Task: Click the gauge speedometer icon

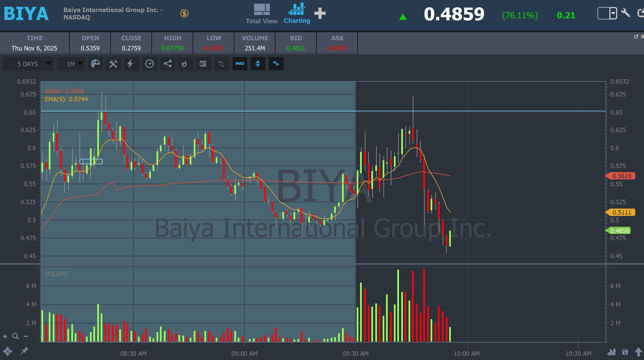Action: [149, 64]
